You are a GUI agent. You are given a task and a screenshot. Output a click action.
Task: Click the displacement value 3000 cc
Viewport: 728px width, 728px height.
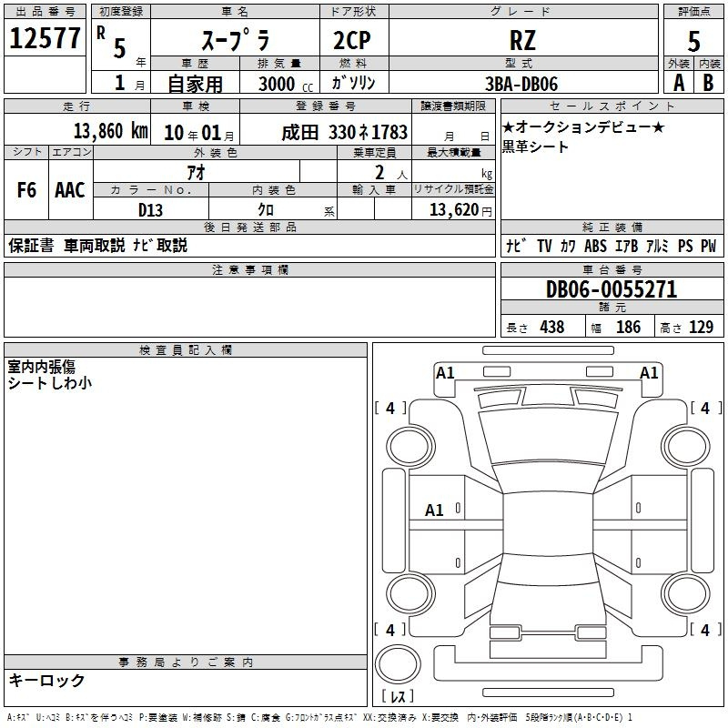(x=286, y=84)
